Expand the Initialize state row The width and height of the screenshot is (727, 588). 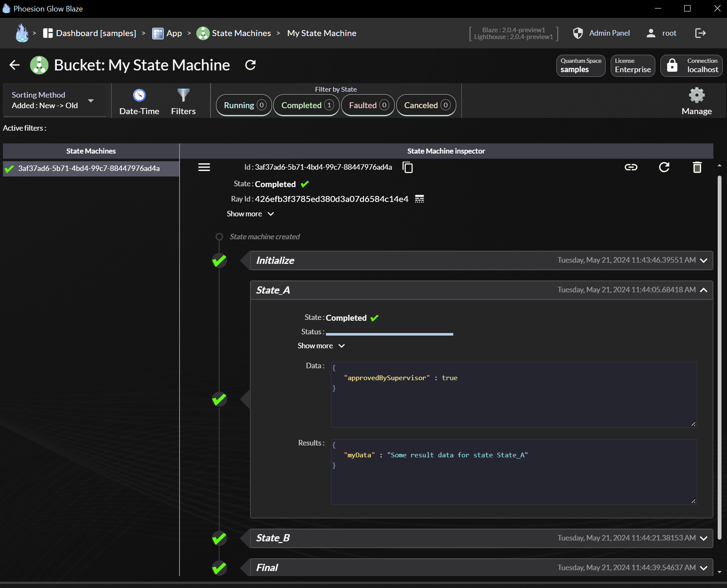(x=703, y=260)
